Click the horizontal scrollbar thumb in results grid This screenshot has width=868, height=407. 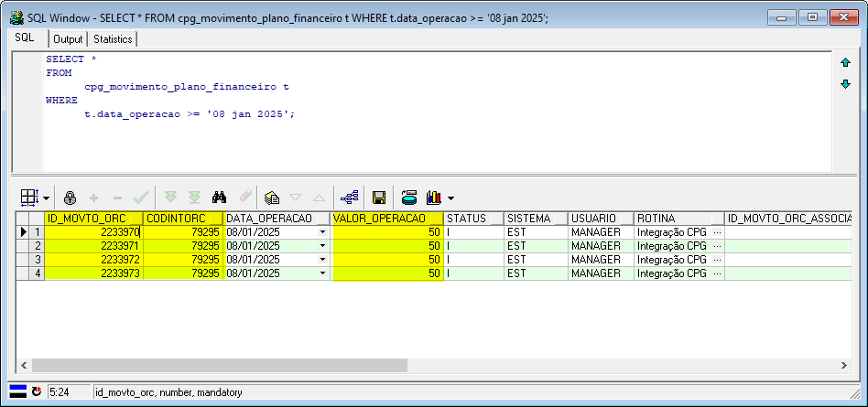(x=220, y=365)
